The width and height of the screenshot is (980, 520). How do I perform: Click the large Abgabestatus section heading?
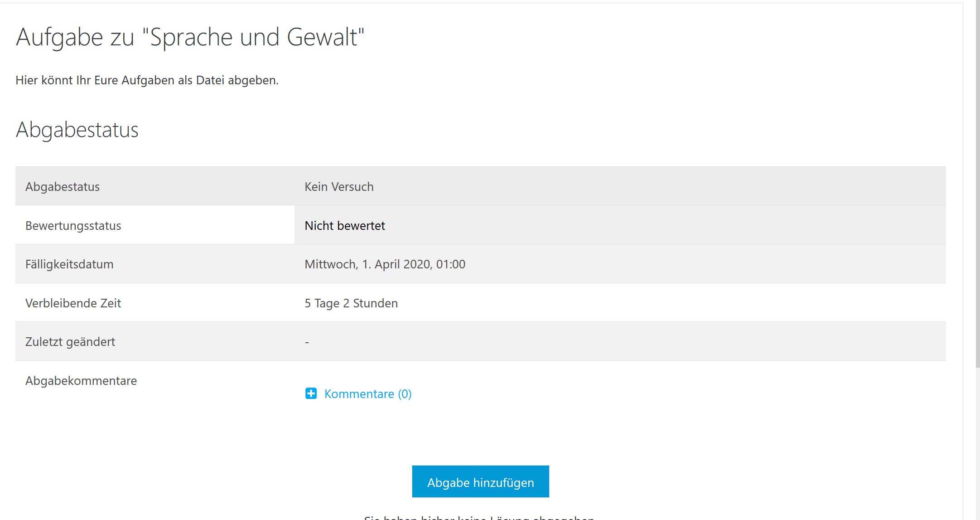[x=77, y=130]
